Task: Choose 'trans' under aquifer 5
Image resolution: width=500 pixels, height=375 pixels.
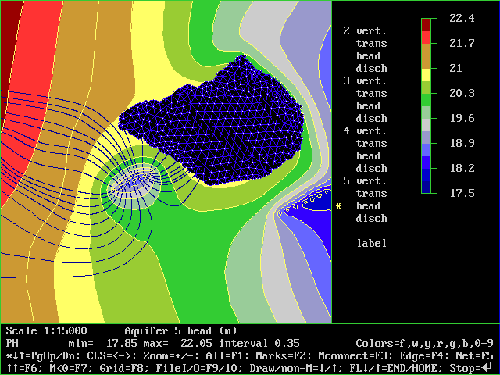Action: click(371, 193)
